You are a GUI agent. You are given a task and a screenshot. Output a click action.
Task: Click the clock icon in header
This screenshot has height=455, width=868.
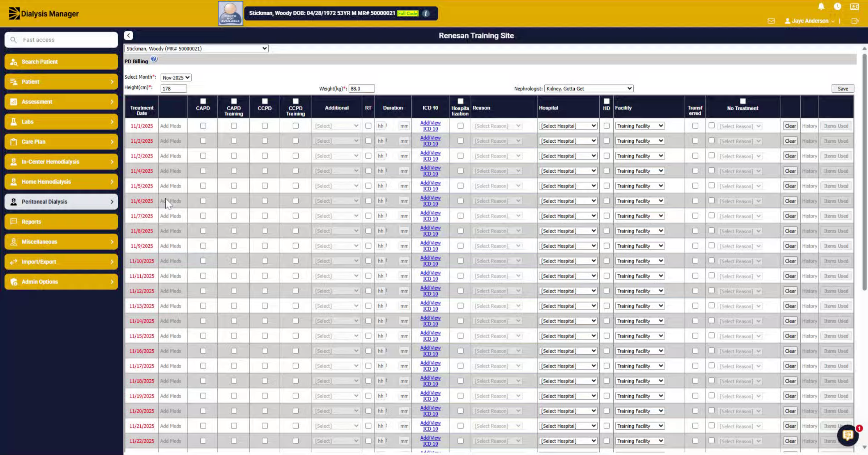pos(837,7)
